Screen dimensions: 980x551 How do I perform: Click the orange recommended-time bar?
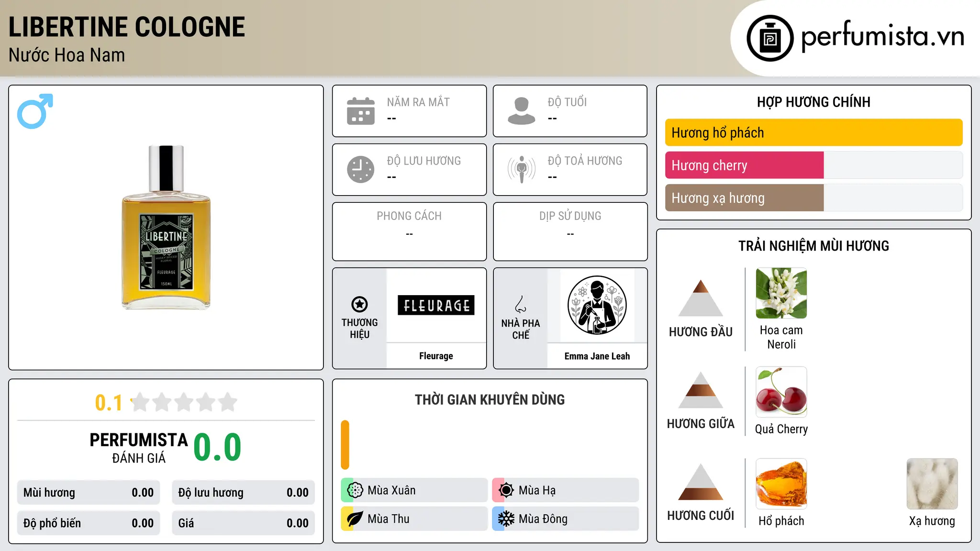tap(345, 445)
